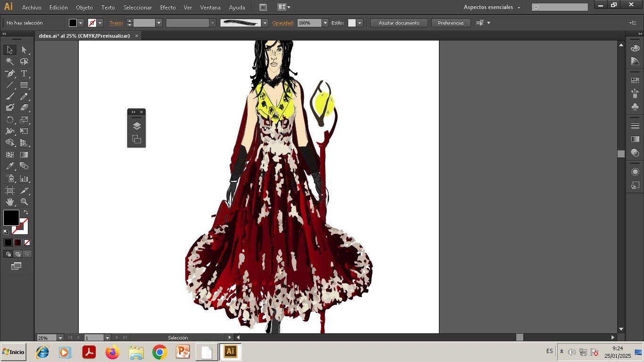
Task: Open the Efecto menu
Action: click(168, 7)
